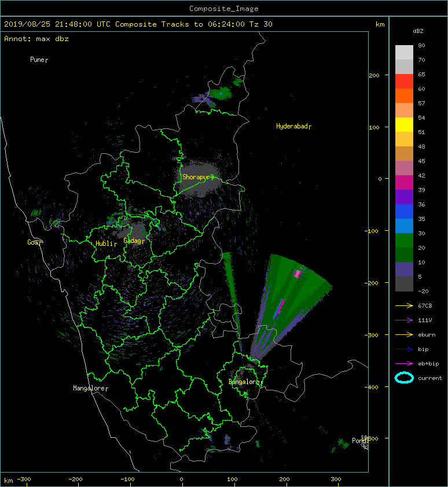Screen dimensions: 448x487
Task: Click the purple 111V track arrow
Action: pos(404,320)
